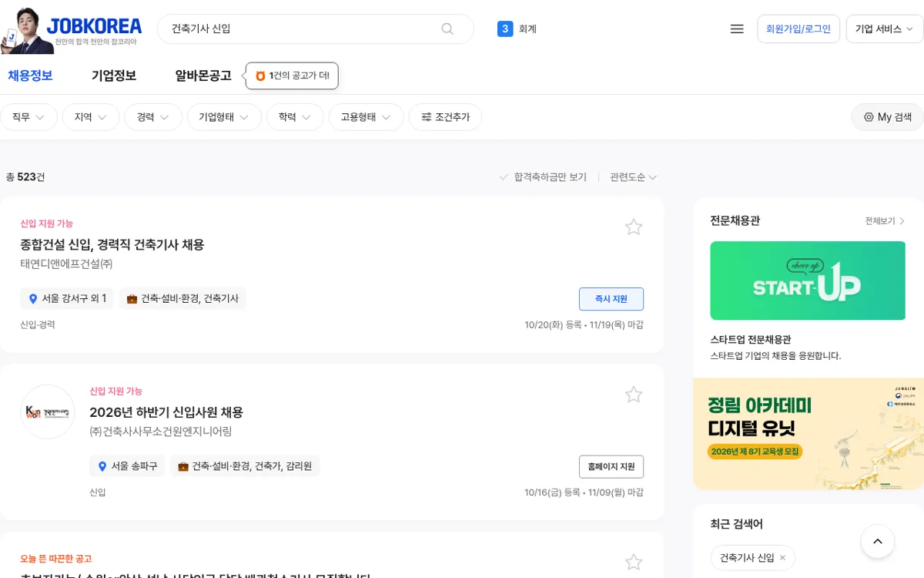Click 홈페이지 지원 button
924x578 pixels.
(611, 467)
